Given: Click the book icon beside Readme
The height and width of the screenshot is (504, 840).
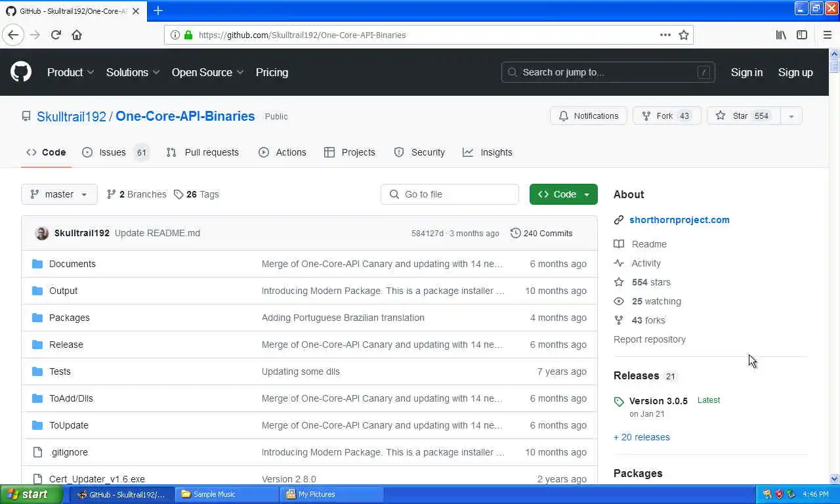Looking at the screenshot, I should point(619,244).
